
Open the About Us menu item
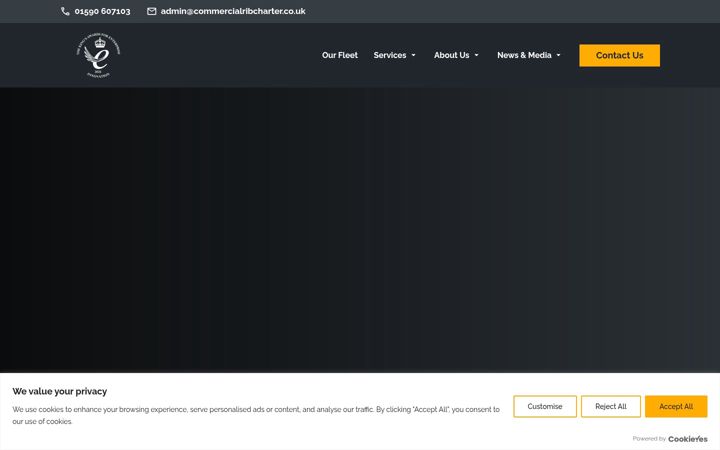pos(451,55)
